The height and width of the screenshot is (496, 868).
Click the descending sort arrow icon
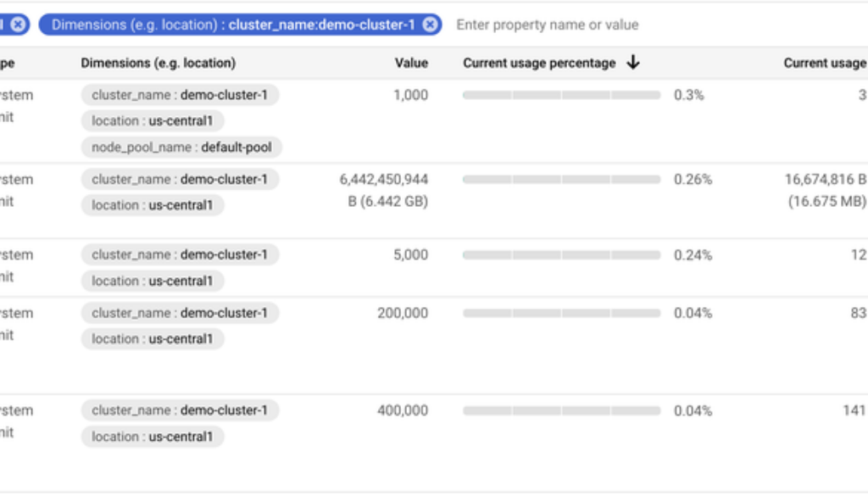[632, 63]
